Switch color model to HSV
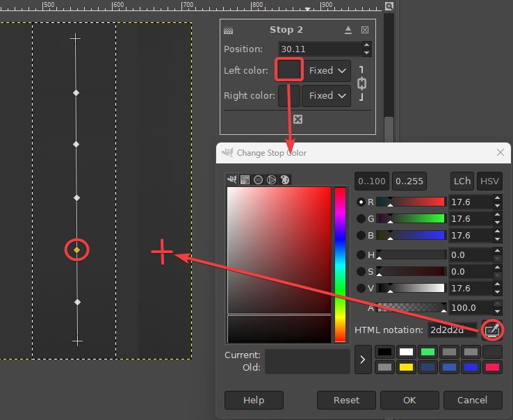The height and width of the screenshot is (420, 513). [x=489, y=181]
